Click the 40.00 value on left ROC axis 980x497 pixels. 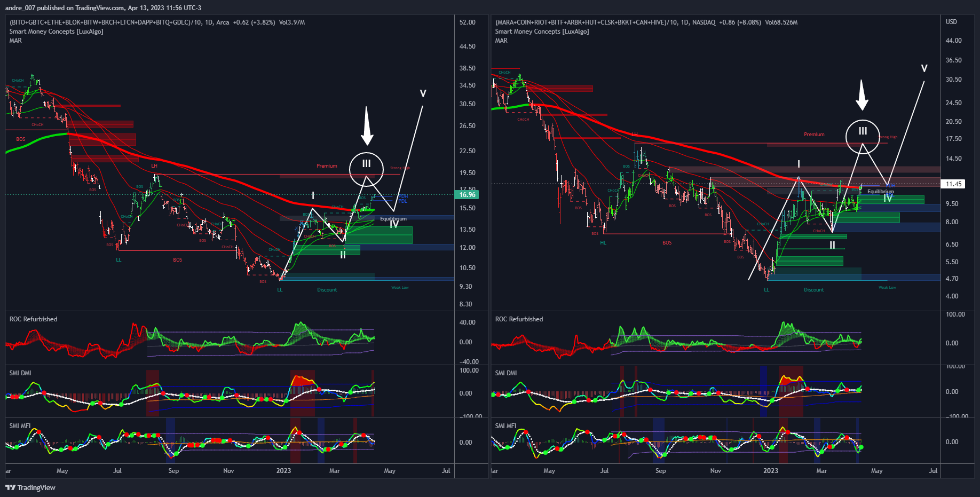click(x=468, y=322)
